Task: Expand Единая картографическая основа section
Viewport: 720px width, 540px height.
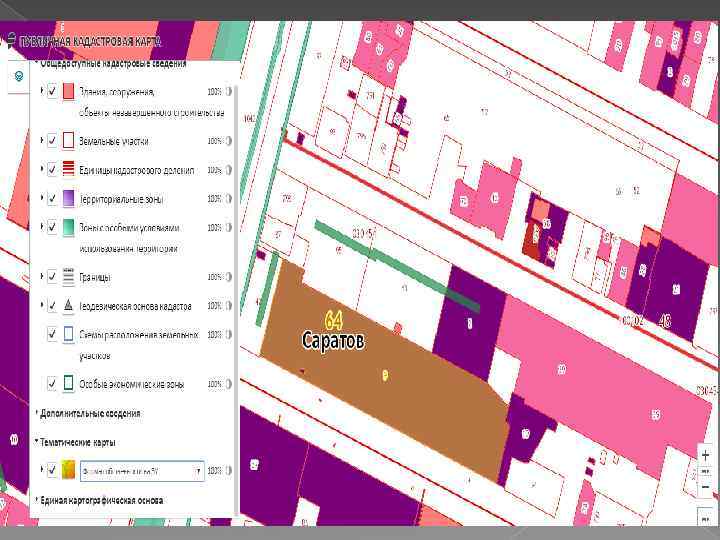Action: pyautogui.click(x=37, y=500)
